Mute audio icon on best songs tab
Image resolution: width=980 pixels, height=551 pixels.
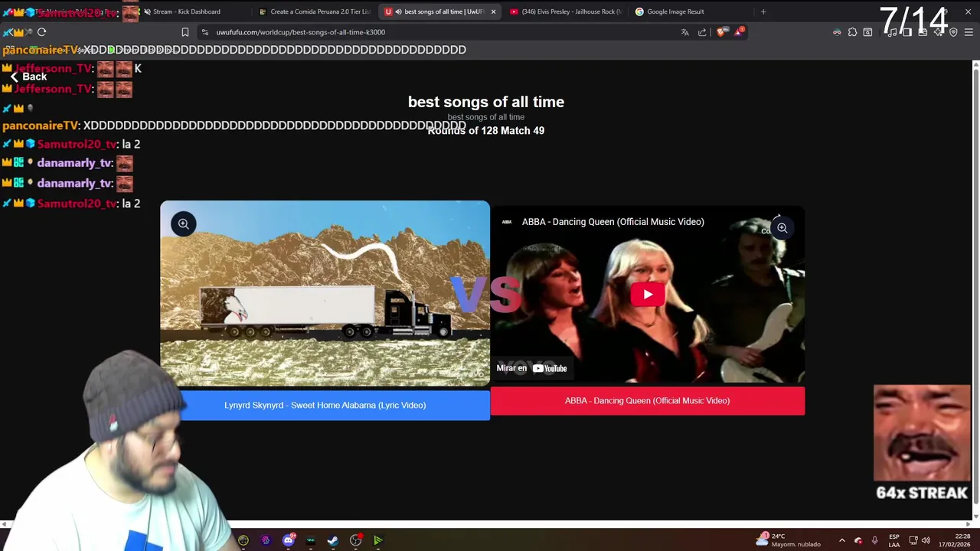click(398, 11)
